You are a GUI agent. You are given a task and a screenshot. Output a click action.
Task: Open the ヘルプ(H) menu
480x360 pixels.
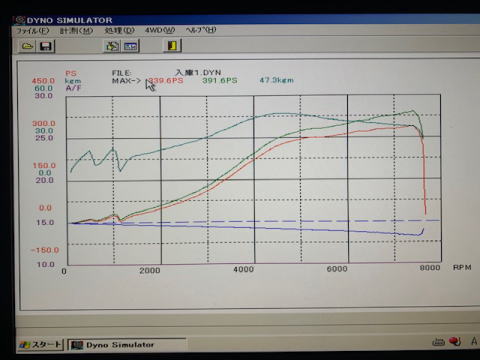tap(201, 30)
